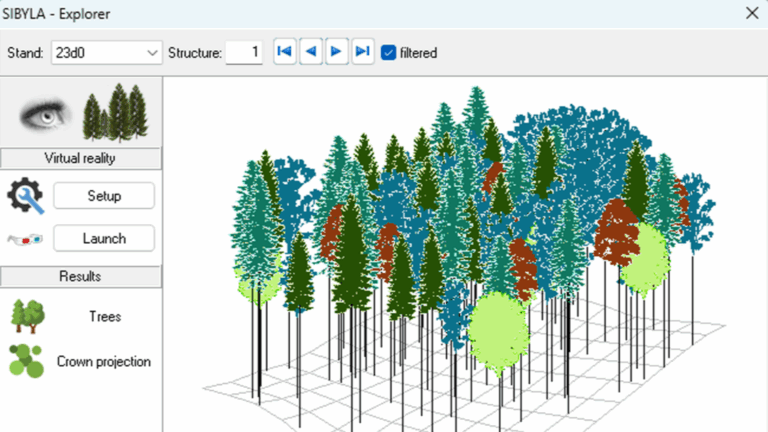This screenshot has height=432, width=768.
Task: Click the conifer trees image beside the eye
Action: tap(115, 113)
